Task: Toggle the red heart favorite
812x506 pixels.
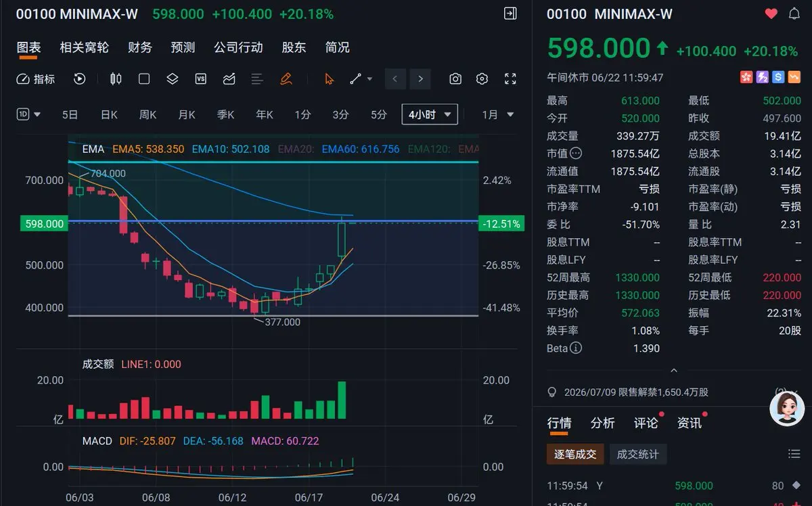Action: click(771, 14)
